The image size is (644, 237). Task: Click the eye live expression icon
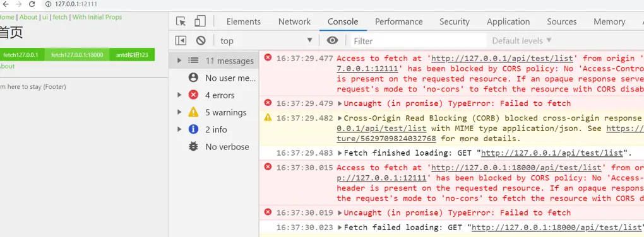(x=332, y=40)
